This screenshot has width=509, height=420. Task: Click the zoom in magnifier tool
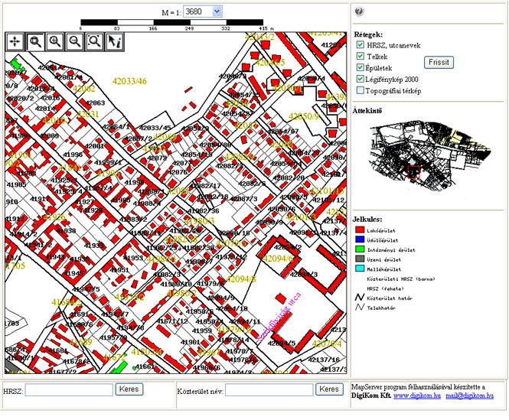pos(55,41)
